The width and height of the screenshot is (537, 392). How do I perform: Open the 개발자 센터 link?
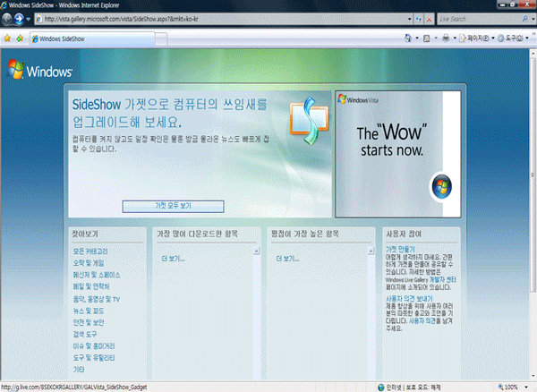(443, 280)
